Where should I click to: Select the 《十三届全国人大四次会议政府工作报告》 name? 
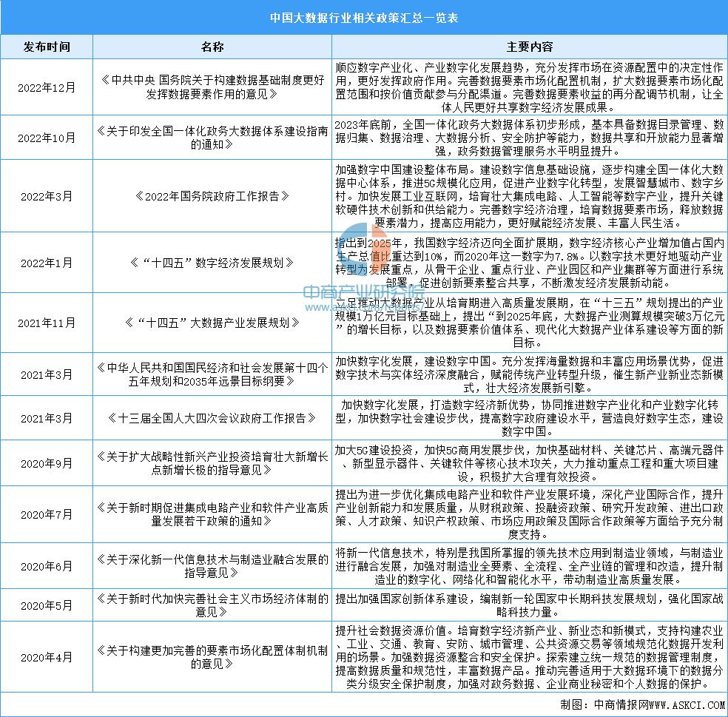click(212, 417)
